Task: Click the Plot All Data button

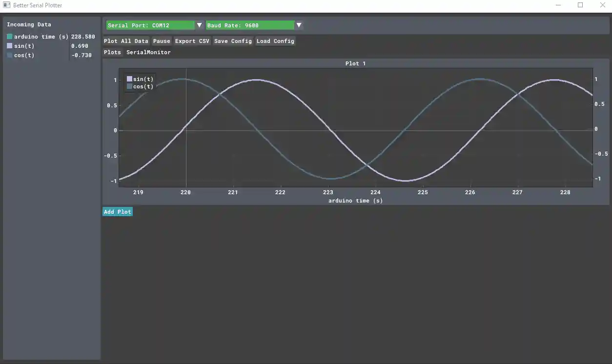Action: [x=125, y=41]
